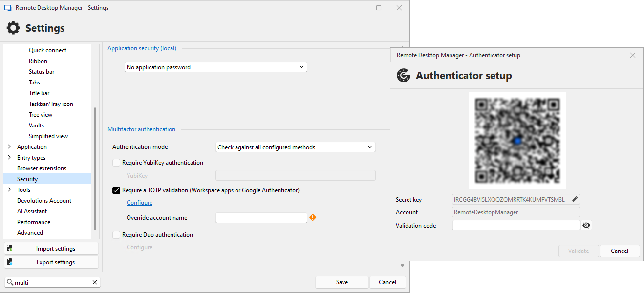This screenshot has height=293, width=644.
Task: Click the settings search field containing multi
Action: 52,282
